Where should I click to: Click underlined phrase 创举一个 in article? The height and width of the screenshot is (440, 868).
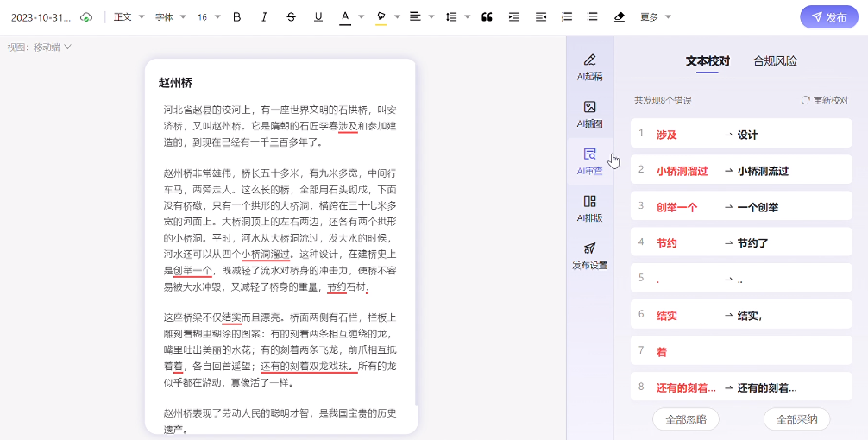coord(192,271)
